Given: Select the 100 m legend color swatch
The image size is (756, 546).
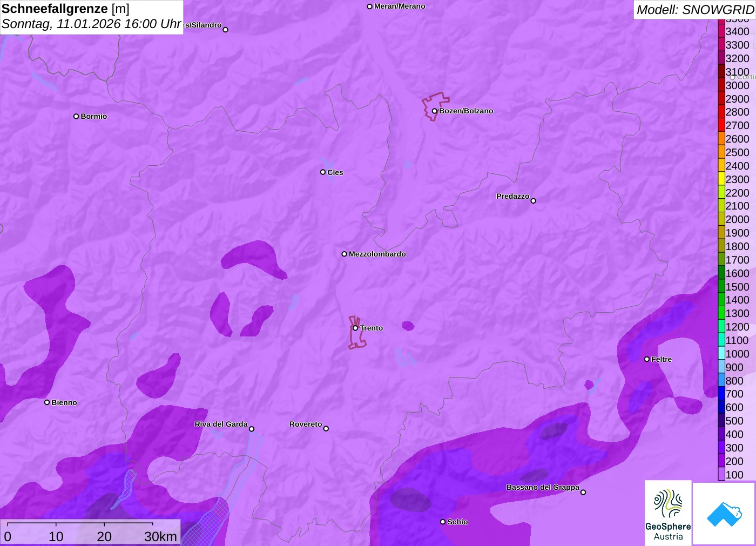Looking at the screenshot, I should [721, 475].
